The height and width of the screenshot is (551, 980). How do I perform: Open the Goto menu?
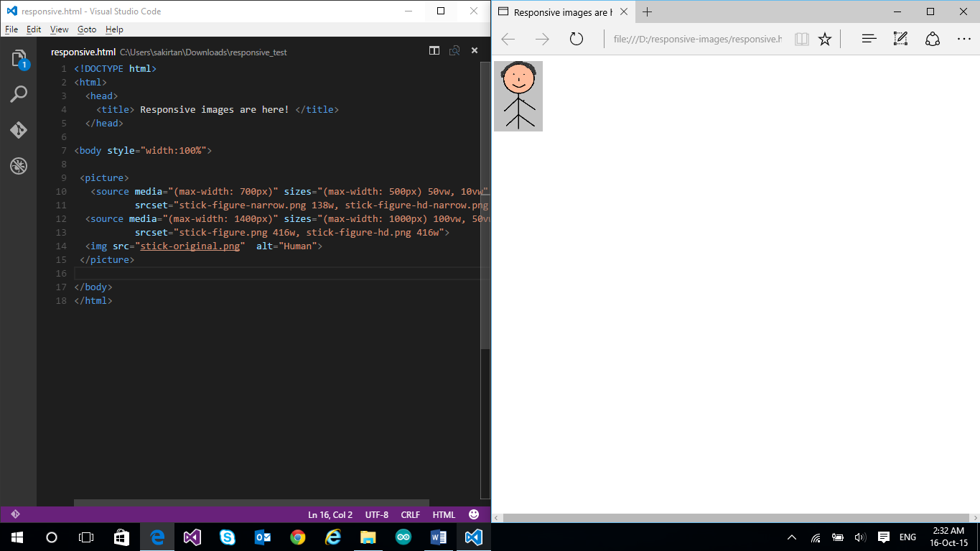coord(87,29)
